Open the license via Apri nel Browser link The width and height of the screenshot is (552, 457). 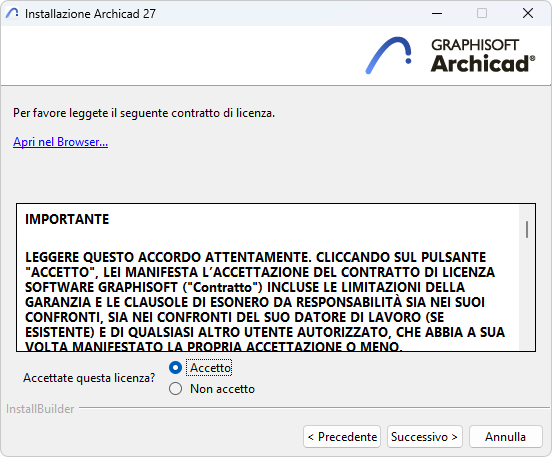61,142
